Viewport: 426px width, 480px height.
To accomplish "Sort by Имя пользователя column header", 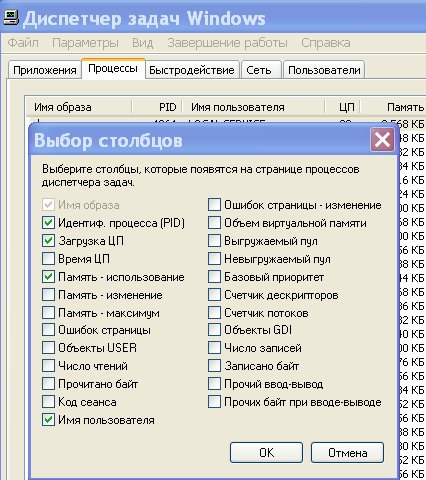I will 253,107.
